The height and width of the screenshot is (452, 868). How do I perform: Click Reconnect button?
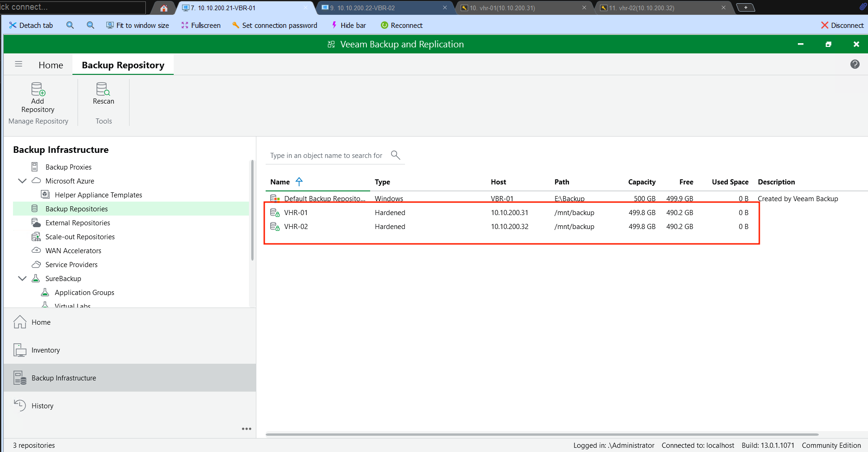point(402,25)
